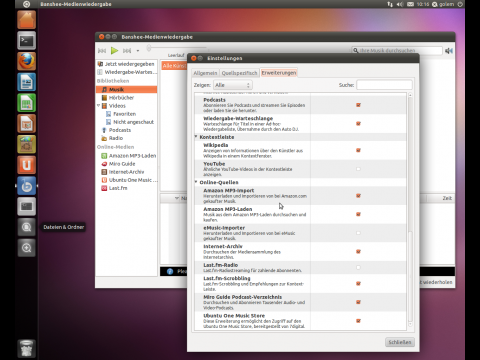Click the Schließen button
Image resolution: width=480 pixels, height=360 pixels.
[x=400, y=342]
